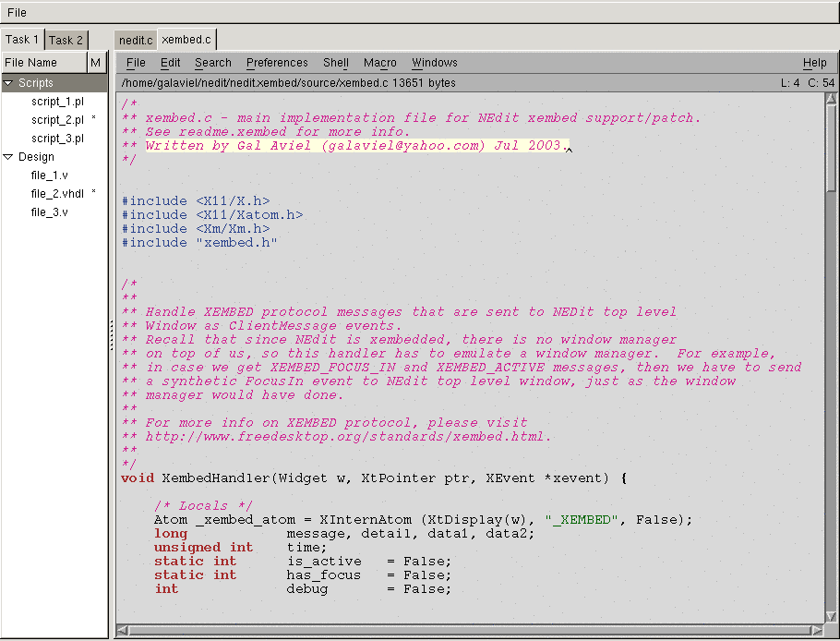Viewport: 840px width, 641px height.
Task: Click the vertical scrollbar up arrow
Action: [x=832, y=98]
